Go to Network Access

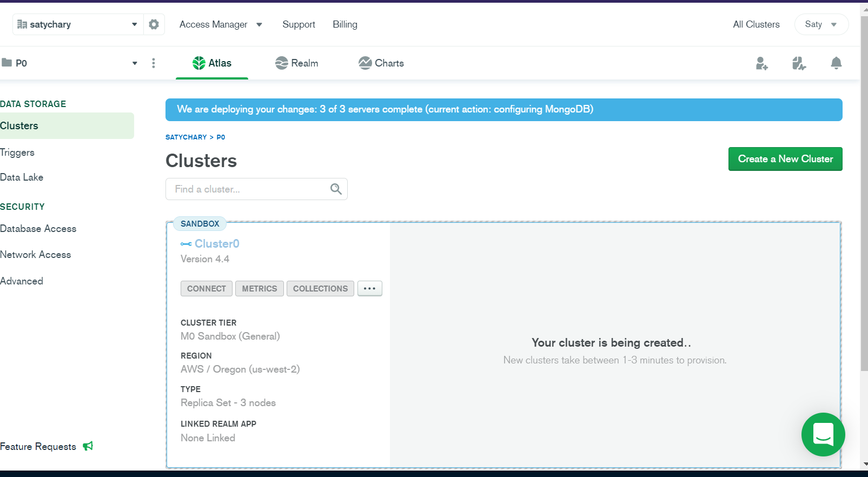pos(35,255)
